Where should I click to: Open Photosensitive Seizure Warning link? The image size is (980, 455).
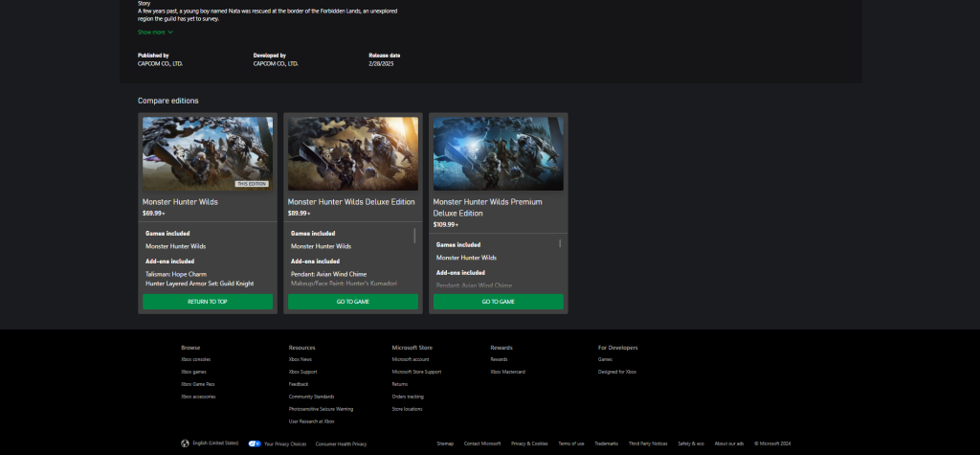point(321,408)
